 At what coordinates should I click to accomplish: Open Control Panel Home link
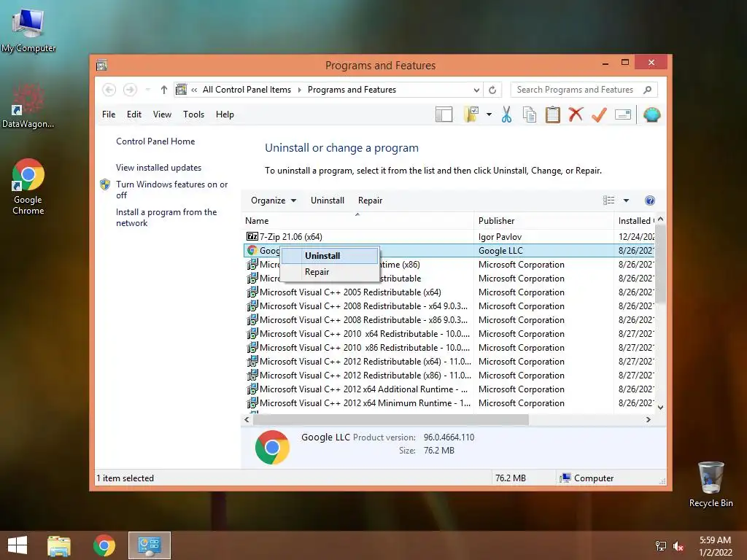click(x=155, y=141)
